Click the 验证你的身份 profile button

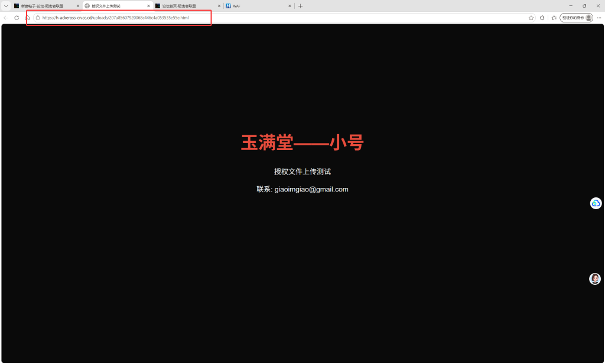tap(577, 18)
